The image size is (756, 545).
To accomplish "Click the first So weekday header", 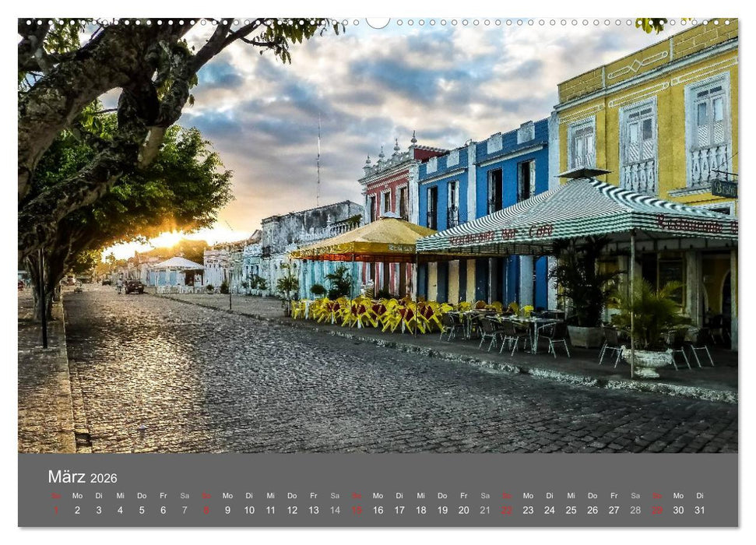I will [x=55, y=496].
